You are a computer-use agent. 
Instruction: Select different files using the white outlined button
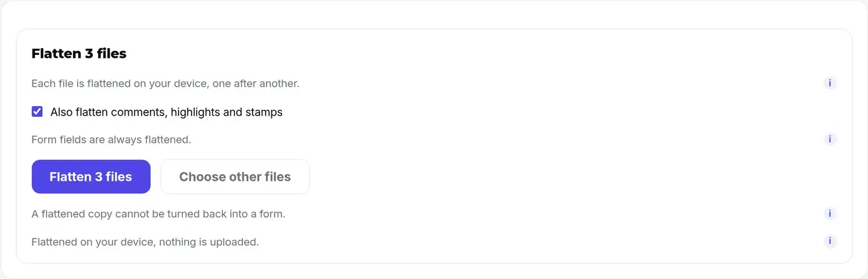coord(235,177)
